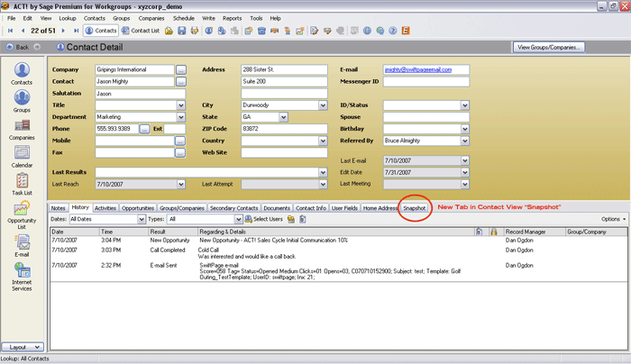Open Contacts in the sidebar
631x364 pixels.
coord(22,74)
